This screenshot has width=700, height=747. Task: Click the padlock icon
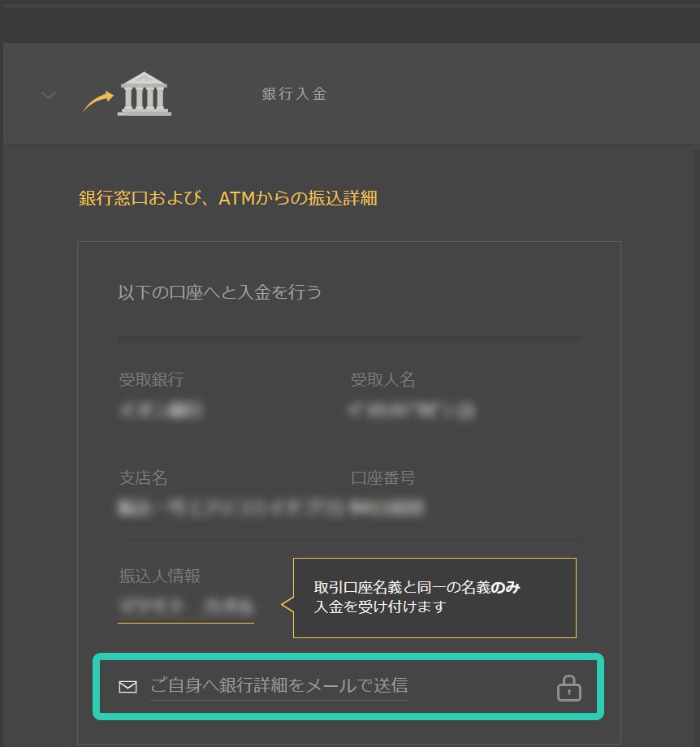569,688
